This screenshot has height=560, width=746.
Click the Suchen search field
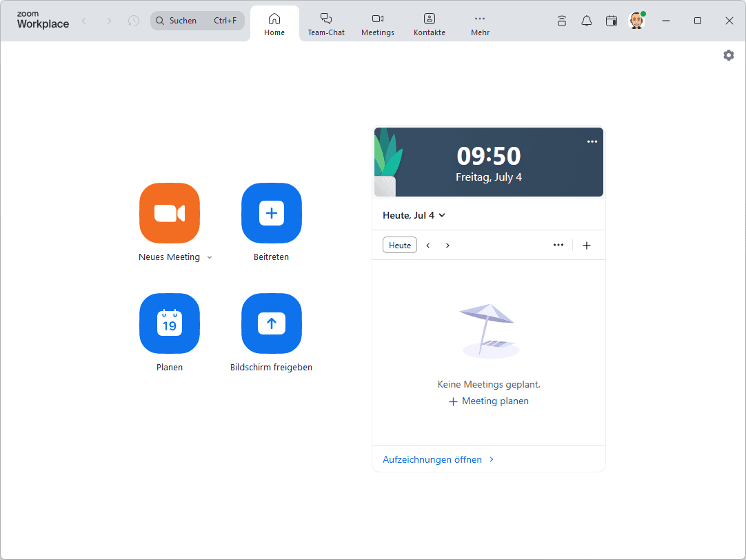(x=197, y=21)
